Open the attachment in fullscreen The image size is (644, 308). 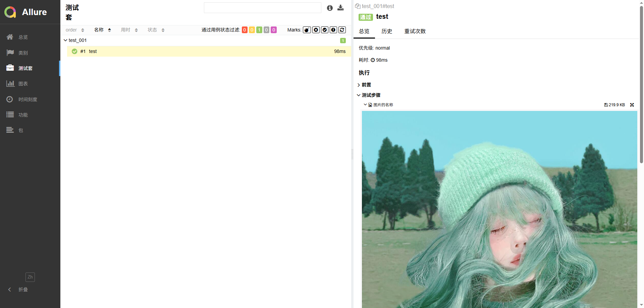pos(632,105)
